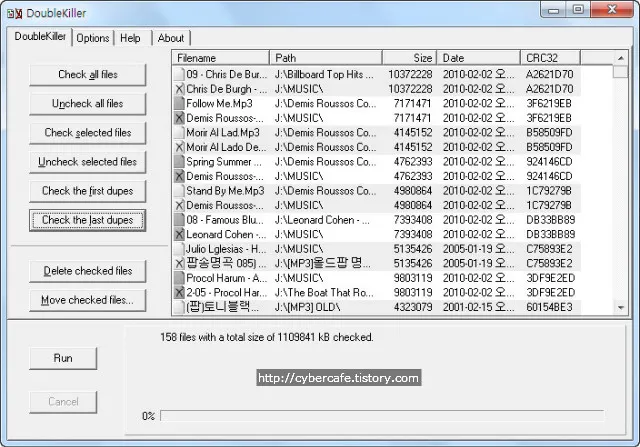
Task: Tick the Stand By Me.Mp3 checkbox
Action: pyautogui.click(x=179, y=190)
